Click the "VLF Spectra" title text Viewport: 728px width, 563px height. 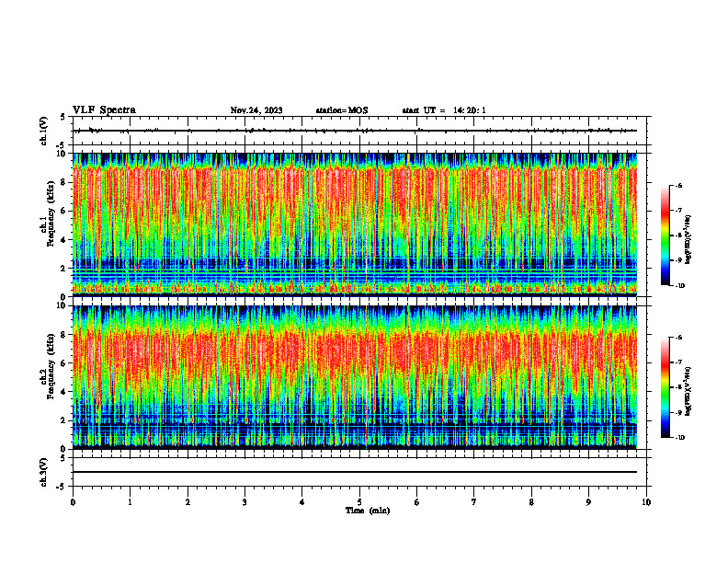104,110
